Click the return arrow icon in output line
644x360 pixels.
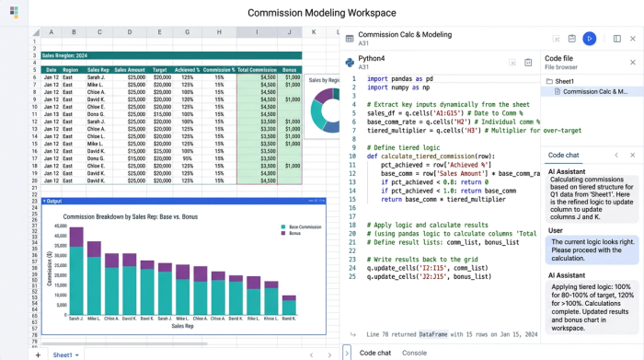coord(352,334)
